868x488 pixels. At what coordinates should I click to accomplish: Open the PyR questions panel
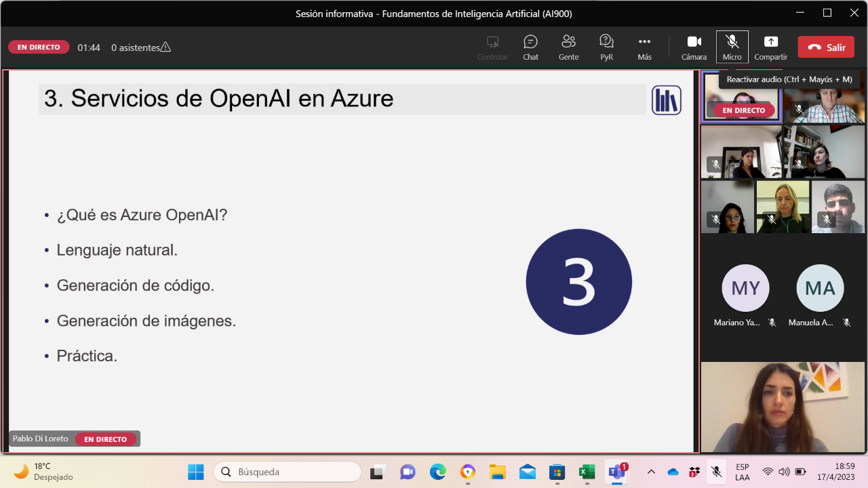click(606, 47)
